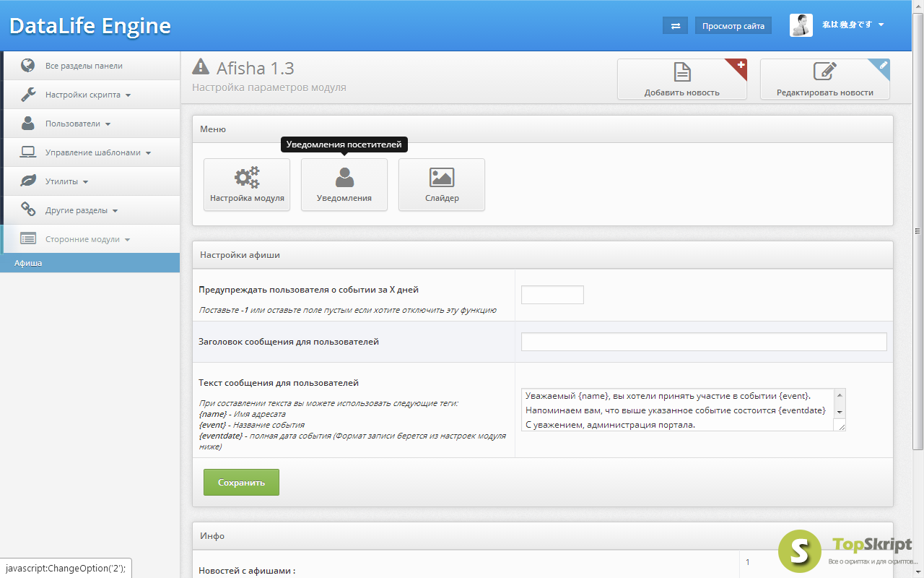Open the Настройка модуля menu button

(x=247, y=184)
